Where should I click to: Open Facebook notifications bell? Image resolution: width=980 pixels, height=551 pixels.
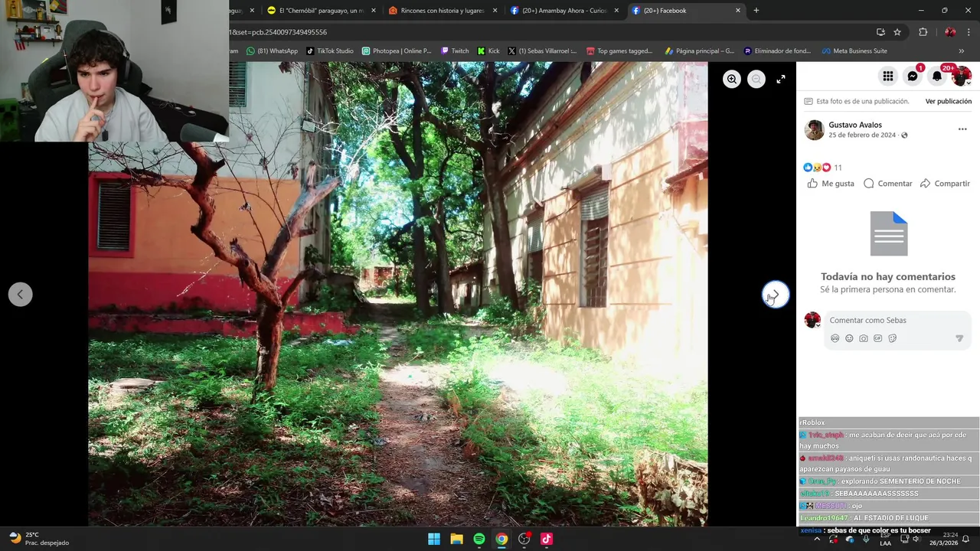pyautogui.click(x=937, y=76)
